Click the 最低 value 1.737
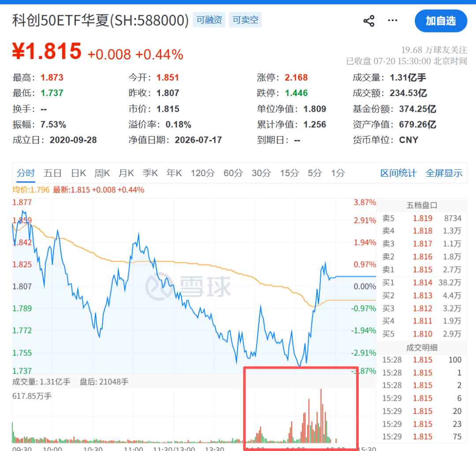Viewport: 476px width, 451px height. click(52, 93)
